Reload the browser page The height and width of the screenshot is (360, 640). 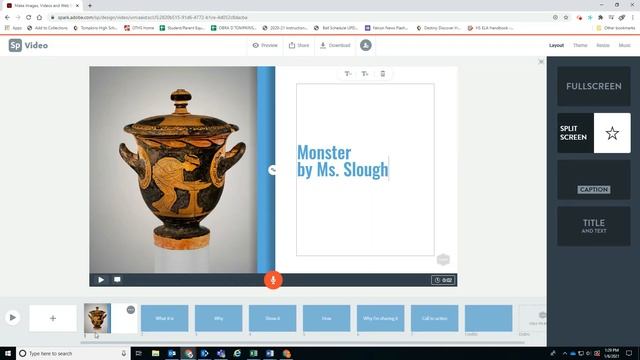(x=29, y=17)
